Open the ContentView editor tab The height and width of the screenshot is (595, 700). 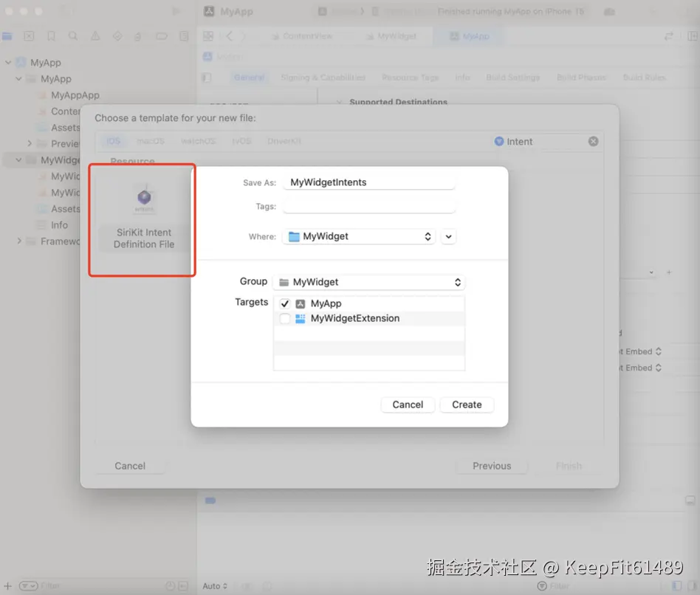(303, 36)
